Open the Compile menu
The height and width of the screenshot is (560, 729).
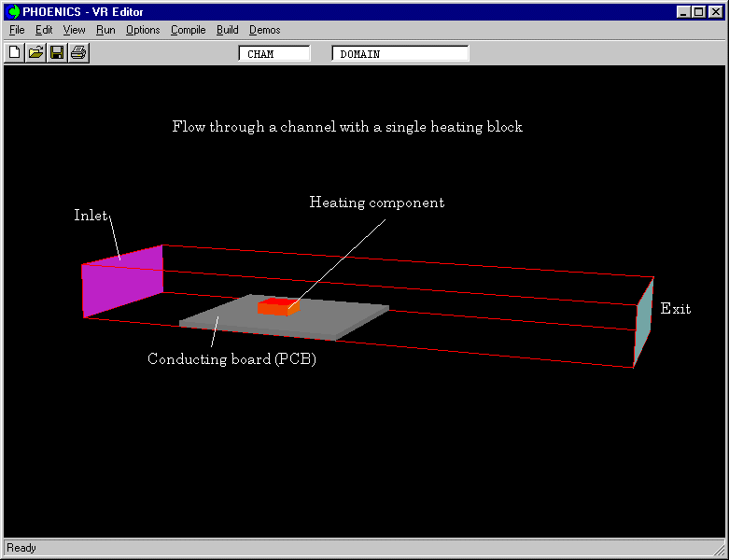tap(188, 30)
